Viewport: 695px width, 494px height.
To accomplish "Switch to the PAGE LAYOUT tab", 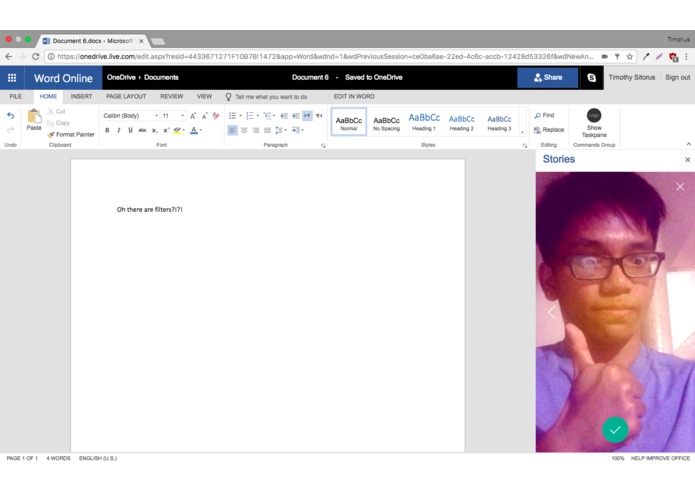I will click(x=126, y=97).
